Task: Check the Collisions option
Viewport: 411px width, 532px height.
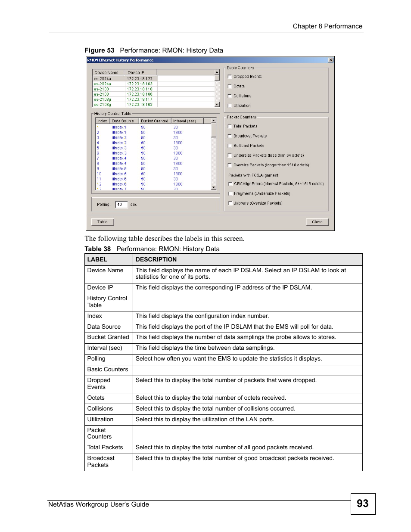Action: (230, 96)
